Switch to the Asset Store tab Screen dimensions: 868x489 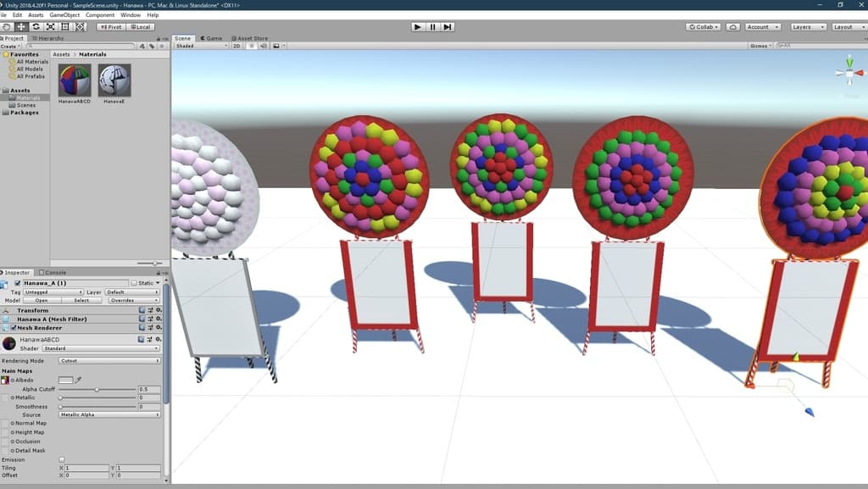tap(250, 39)
